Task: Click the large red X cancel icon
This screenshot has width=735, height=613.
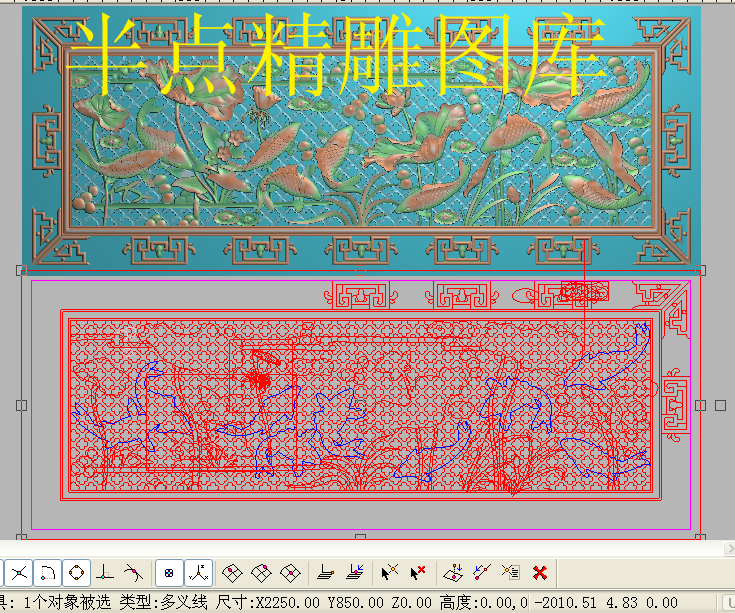Action: pos(540,573)
